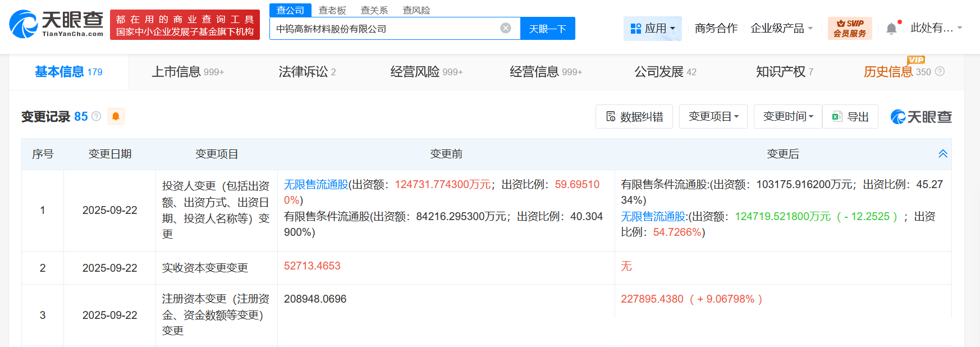Select the 查老板 search tab
This screenshot has width=980, height=347.
(332, 10)
